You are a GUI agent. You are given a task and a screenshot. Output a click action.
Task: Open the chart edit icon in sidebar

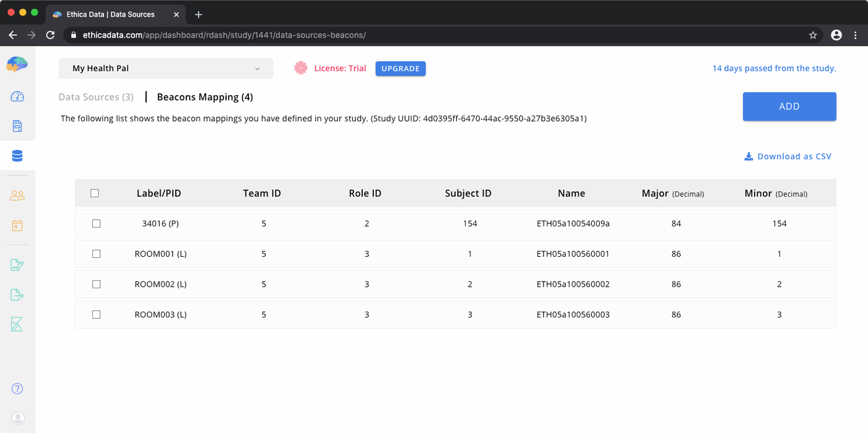[x=17, y=265]
